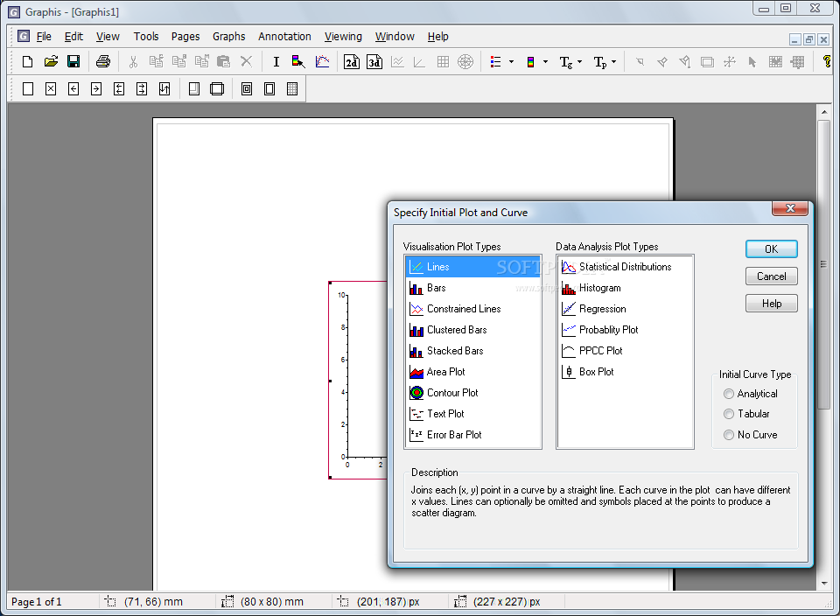This screenshot has width=840, height=616.
Task: Save with the floppy disk icon
Action: 73,62
